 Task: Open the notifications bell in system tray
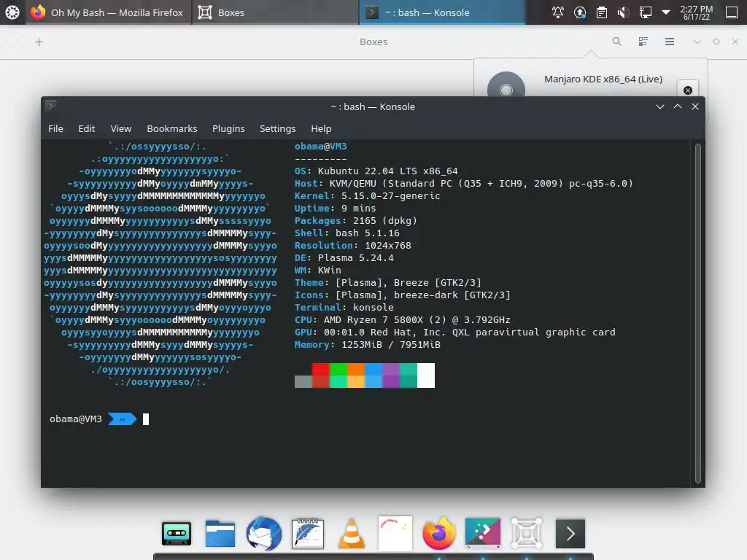tap(558, 12)
